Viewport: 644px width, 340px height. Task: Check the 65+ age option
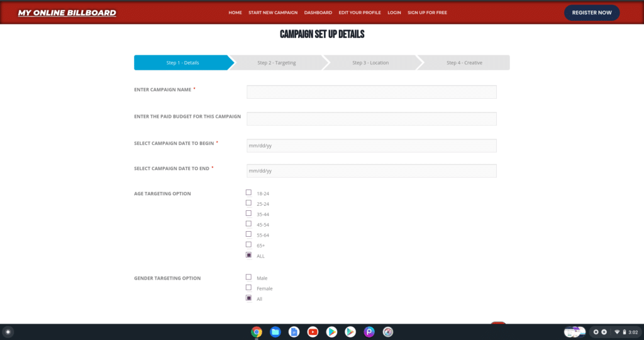(x=248, y=244)
